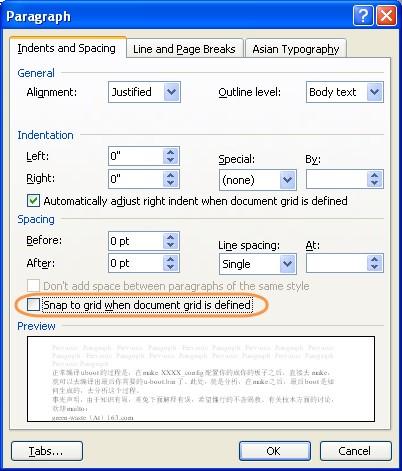Confirm with the OK button
The width and height of the screenshot is (402, 471).
click(x=275, y=451)
